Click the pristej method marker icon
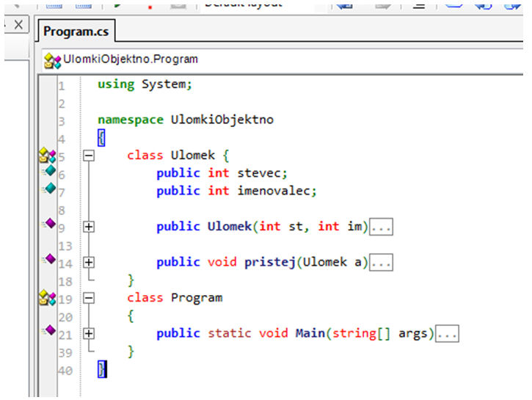532x400 pixels. pyautogui.click(x=49, y=258)
